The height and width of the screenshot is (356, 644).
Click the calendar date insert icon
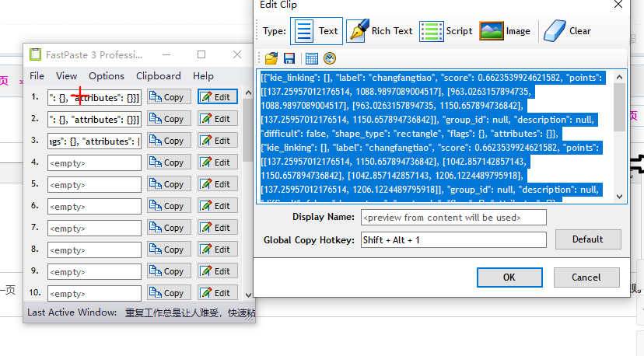coord(311,58)
